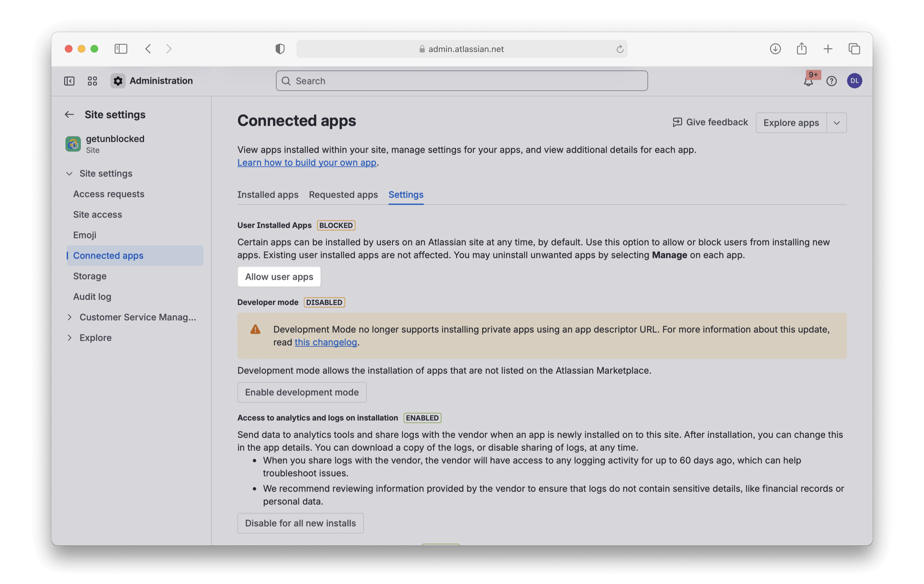Screen dimensions: 924x584
Task: Click the getunblocked site logo
Action: [73, 144]
